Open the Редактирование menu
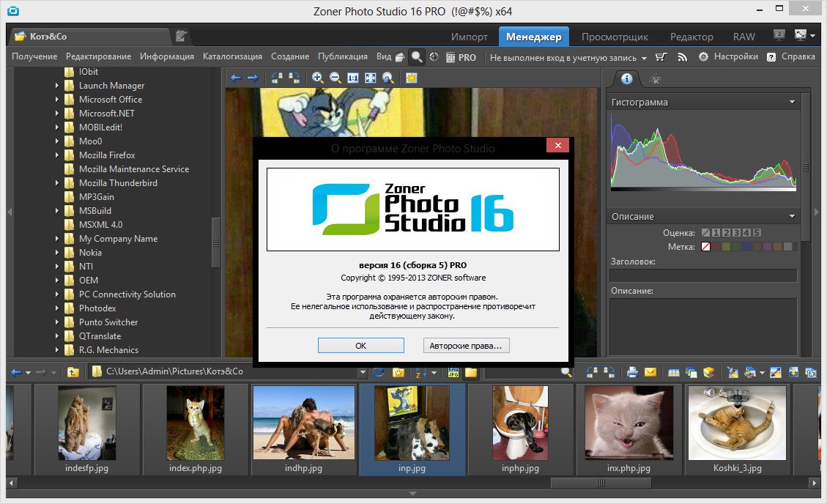 pyautogui.click(x=98, y=56)
